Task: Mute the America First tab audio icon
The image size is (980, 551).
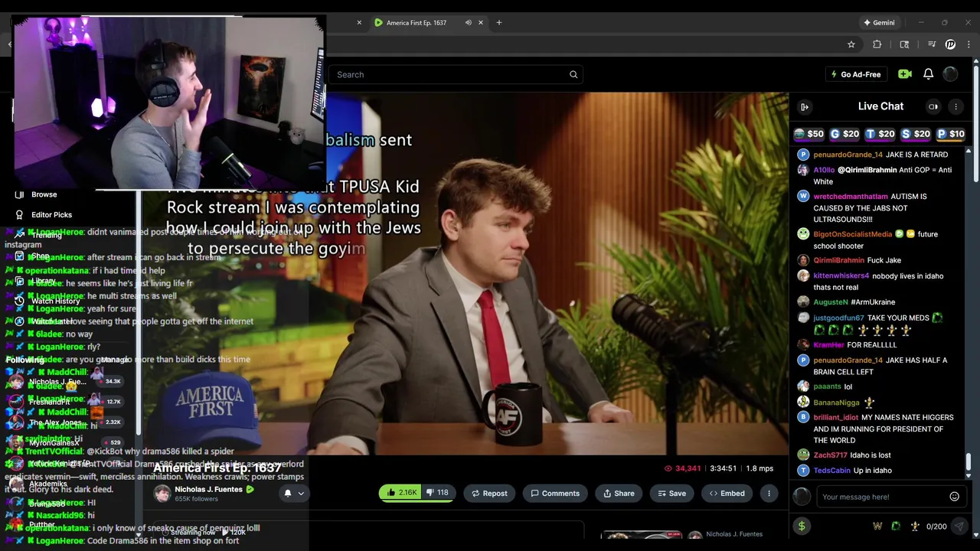Action: coord(468,22)
